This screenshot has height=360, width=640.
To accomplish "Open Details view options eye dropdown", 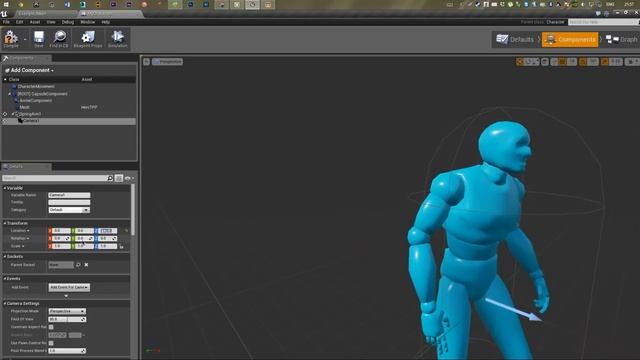I will [x=129, y=178].
